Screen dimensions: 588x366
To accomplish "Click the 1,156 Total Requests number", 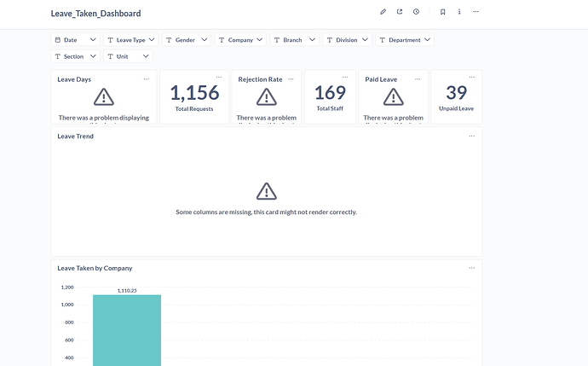I will click(x=194, y=93).
